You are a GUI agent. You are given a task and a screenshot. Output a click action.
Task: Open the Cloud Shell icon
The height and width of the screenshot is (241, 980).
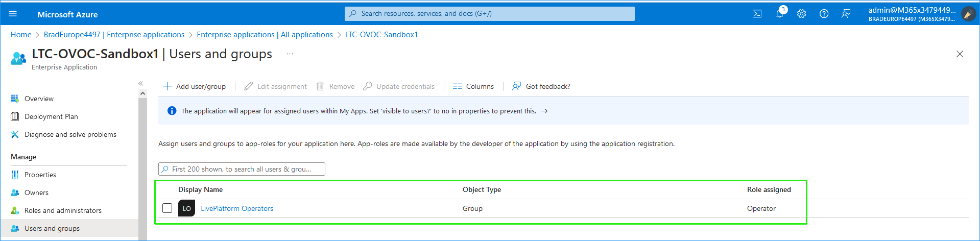(x=757, y=14)
